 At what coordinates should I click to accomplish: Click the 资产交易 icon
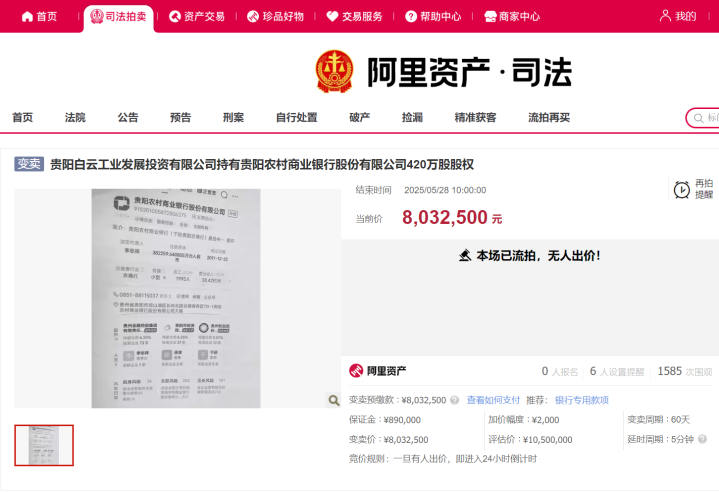[175, 17]
